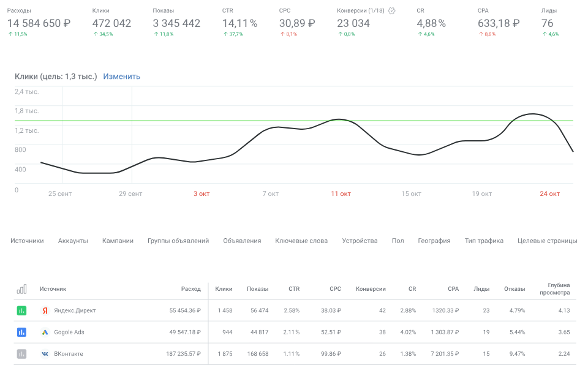Click the 24 окт date on chart axis
This screenshot has width=588, height=379.
coord(549,194)
